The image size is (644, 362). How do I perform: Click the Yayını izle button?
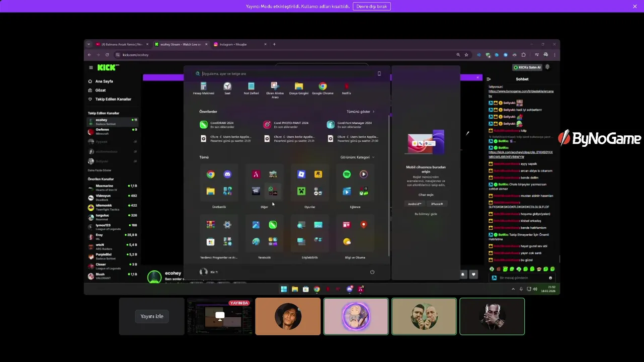151,316
